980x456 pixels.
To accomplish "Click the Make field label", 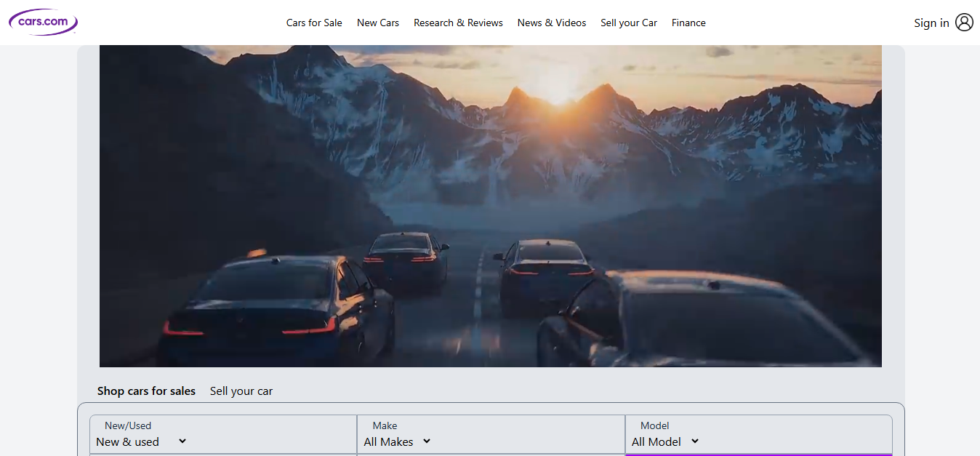I will pyautogui.click(x=385, y=425).
